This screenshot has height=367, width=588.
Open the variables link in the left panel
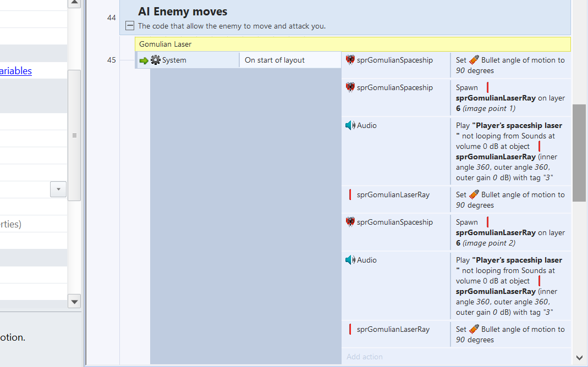[x=16, y=71]
